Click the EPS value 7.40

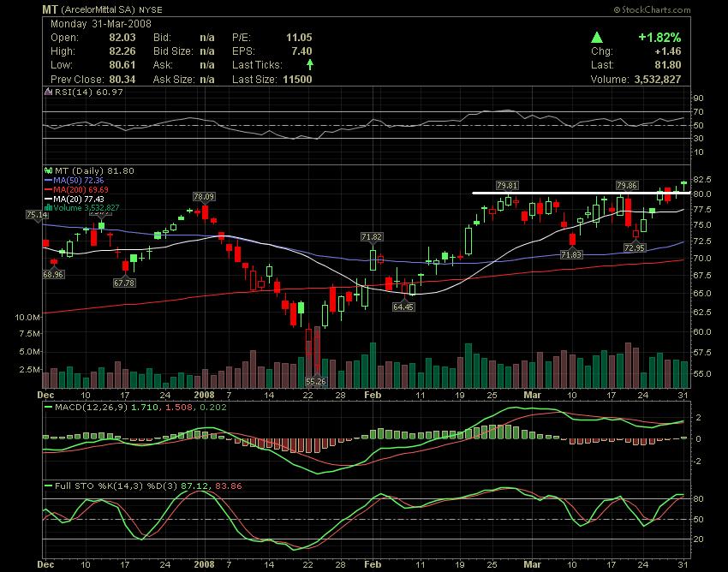[301, 51]
